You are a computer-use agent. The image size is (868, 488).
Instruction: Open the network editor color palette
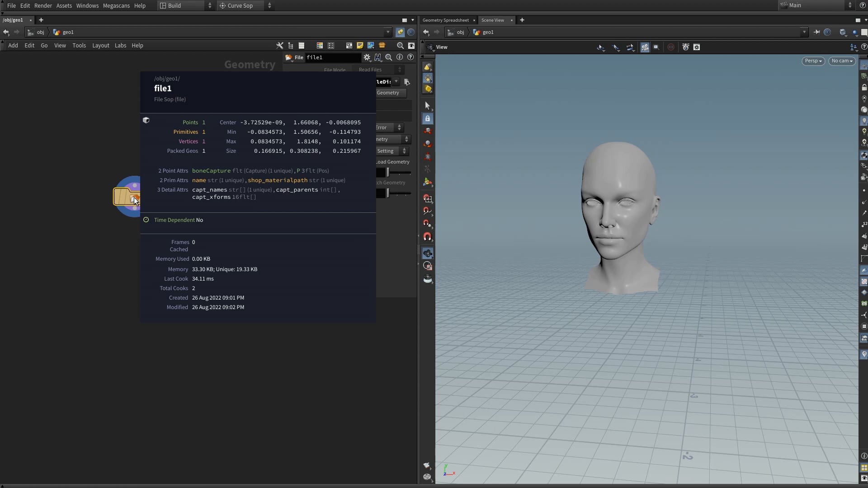point(320,45)
